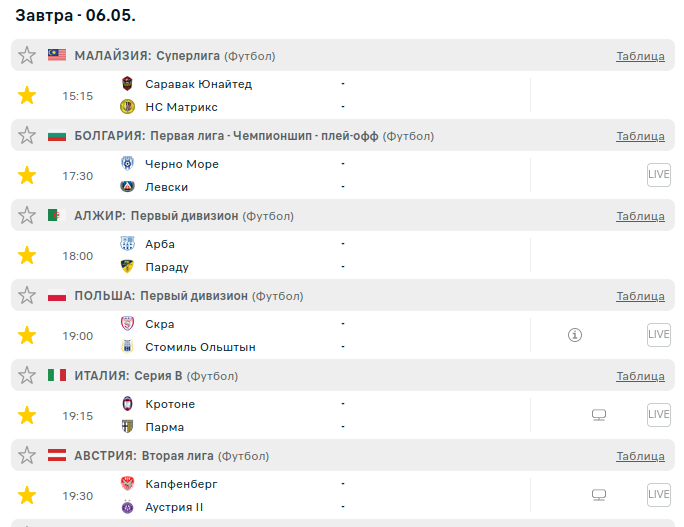The height and width of the screenshot is (527, 684).
Task: Click the LIVE icon for Капфенберг match
Action: (658, 495)
